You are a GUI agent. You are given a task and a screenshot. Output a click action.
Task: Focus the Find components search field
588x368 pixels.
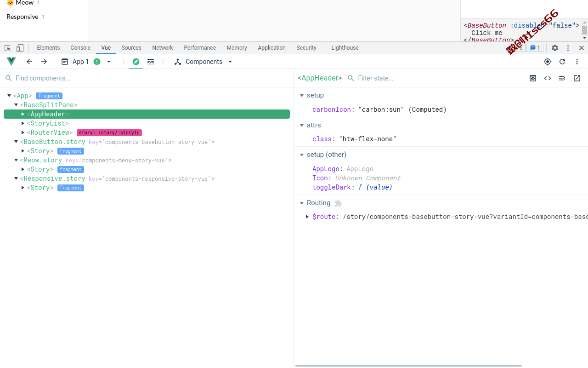click(147, 78)
